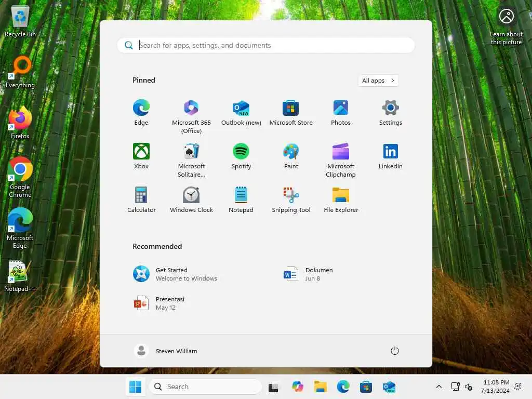The image size is (532, 399).
Task: Open File Explorer in pinned apps
Action: (341, 200)
